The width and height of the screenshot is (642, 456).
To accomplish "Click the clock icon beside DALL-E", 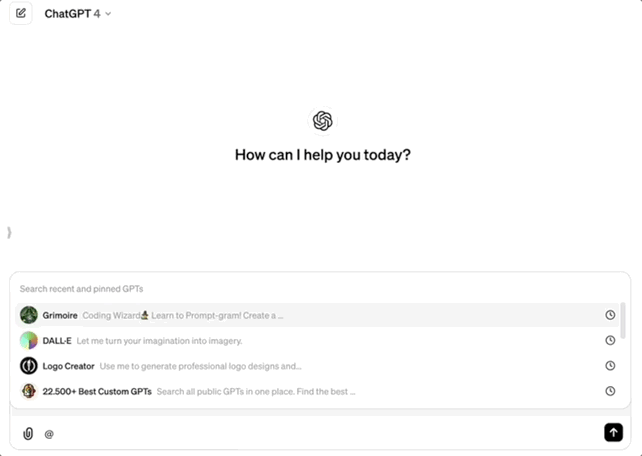I will pos(610,341).
